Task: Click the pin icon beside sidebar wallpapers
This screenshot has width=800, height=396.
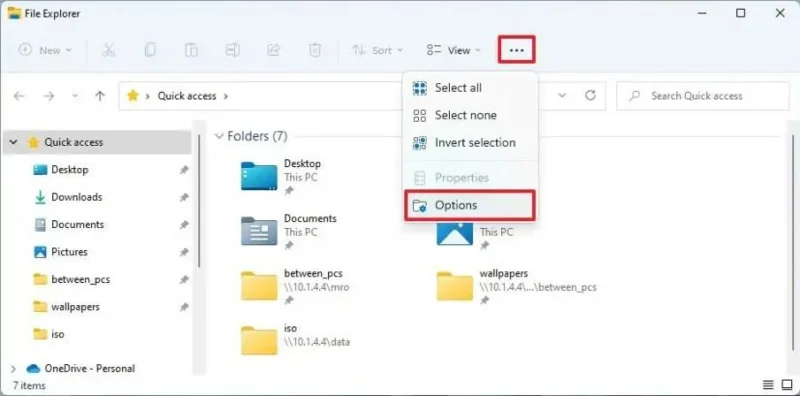Action: 184,308
